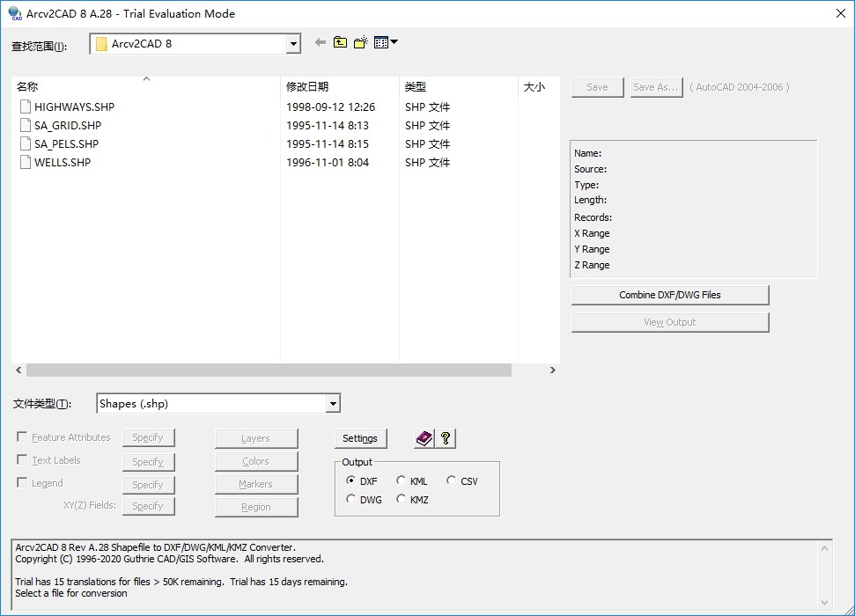
Task: Click log panel scroll down arrow
Action: (824, 603)
